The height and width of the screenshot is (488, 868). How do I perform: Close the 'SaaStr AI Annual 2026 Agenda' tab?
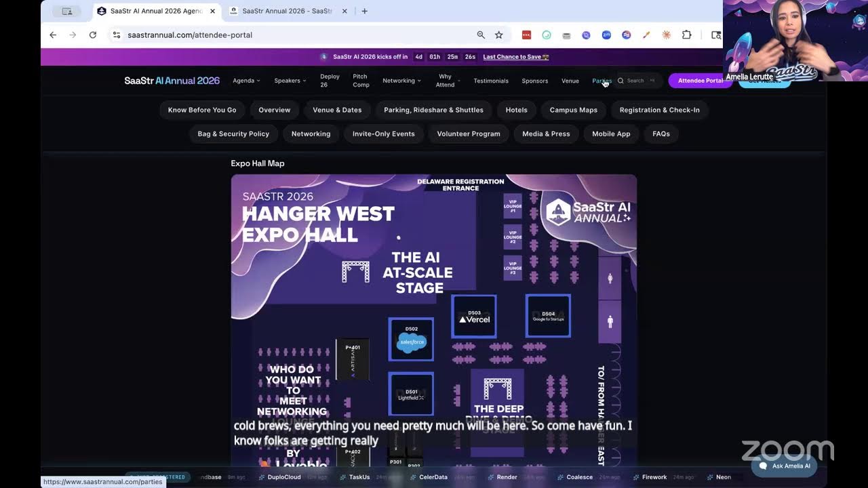click(x=212, y=11)
